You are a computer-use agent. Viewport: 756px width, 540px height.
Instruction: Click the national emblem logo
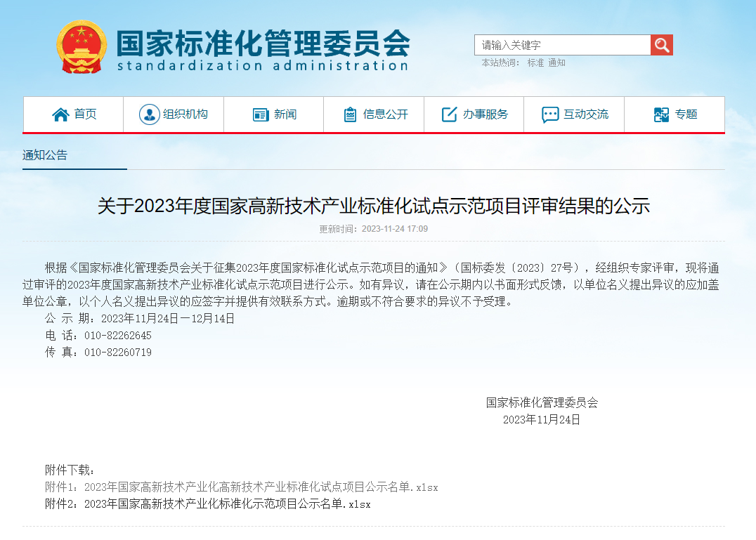pyautogui.click(x=81, y=46)
